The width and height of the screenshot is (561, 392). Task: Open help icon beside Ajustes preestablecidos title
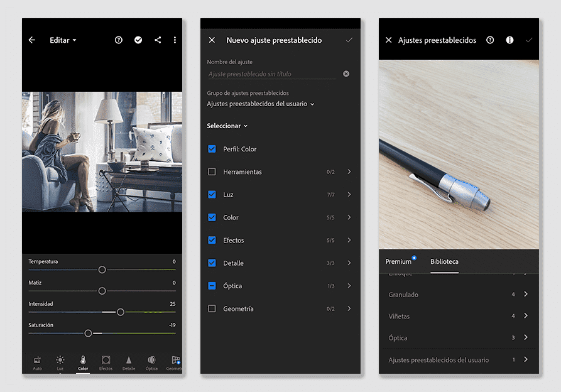coord(490,40)
